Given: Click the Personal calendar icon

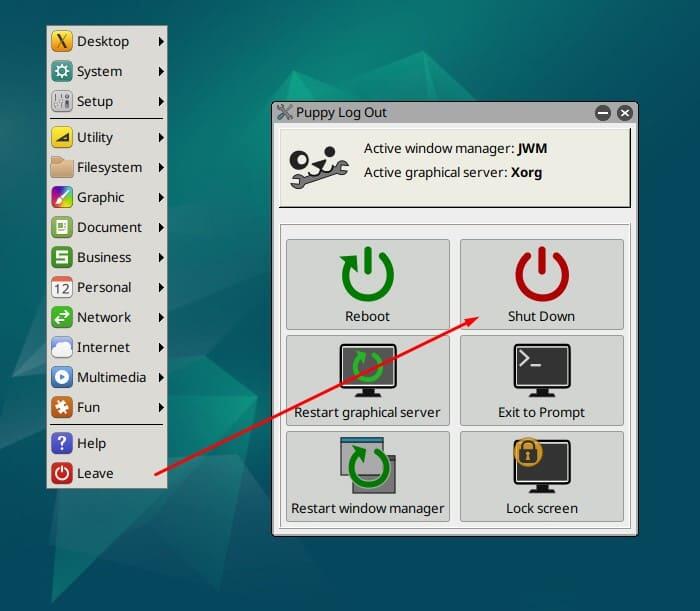Looking at the screenshot, I should tap(62, 287).
